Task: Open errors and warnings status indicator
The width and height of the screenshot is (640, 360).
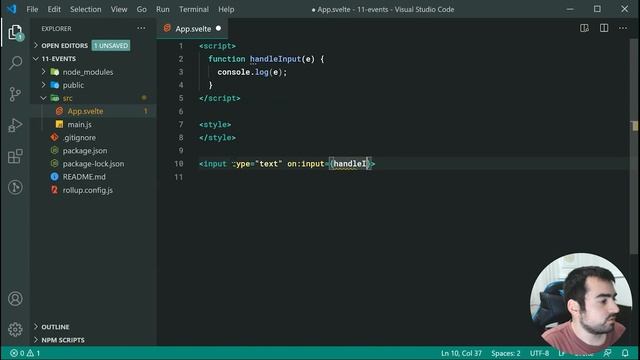Action: [24, 353]
